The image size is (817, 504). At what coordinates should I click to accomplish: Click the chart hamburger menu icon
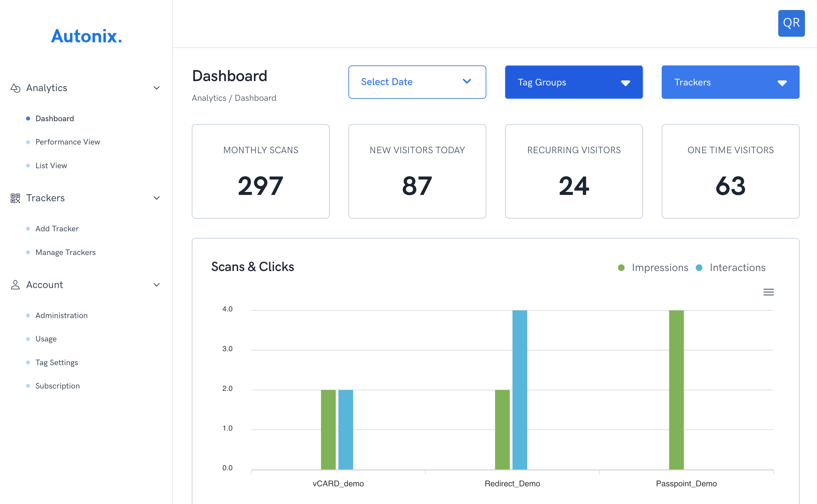pyautogui.click(x=769, y=292)
